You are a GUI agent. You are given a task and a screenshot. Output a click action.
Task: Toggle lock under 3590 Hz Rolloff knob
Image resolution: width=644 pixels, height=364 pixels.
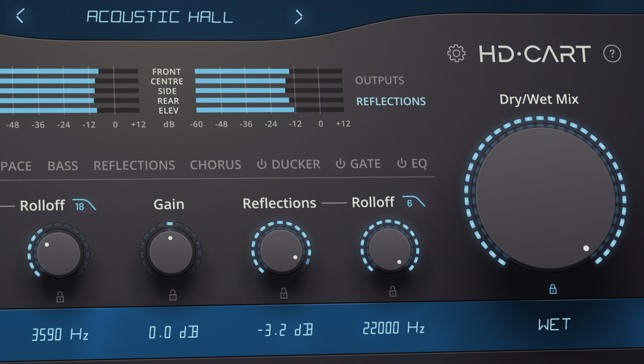click(60, 297)
